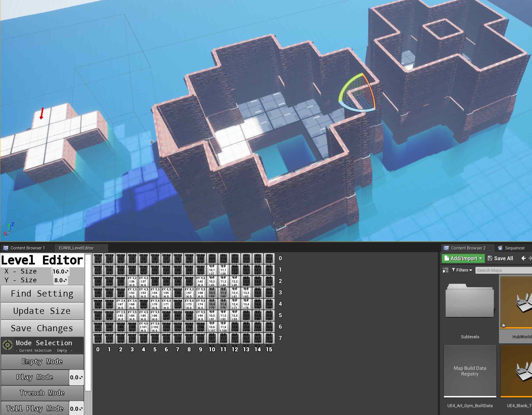
Task: Toggle the dark grid cell XY: 15,7
Action: 269,338
